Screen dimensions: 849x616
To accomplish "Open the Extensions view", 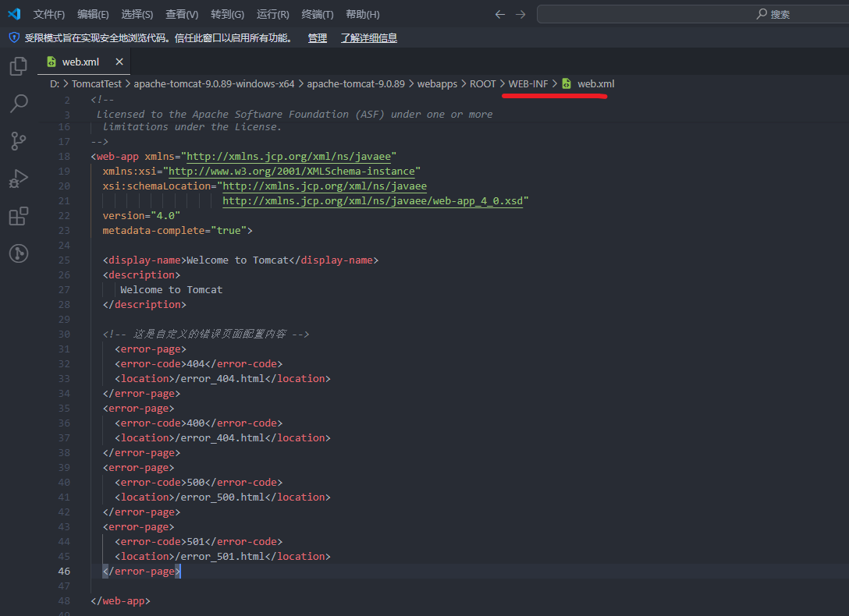I will click(19, 216).
